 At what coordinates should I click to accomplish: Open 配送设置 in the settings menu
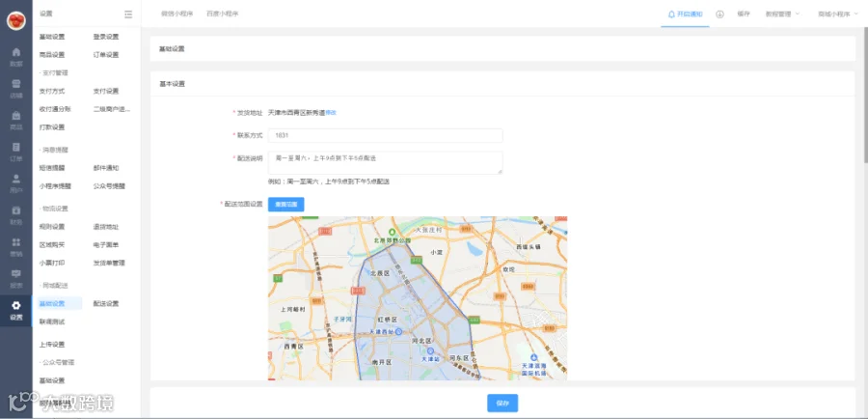click(x=106, y=304)
